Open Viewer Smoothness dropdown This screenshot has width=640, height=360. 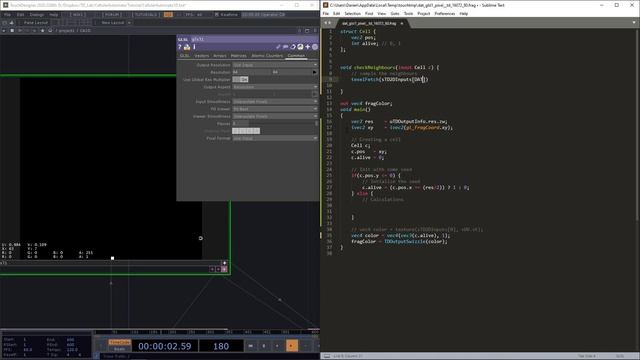coord(275,116)
